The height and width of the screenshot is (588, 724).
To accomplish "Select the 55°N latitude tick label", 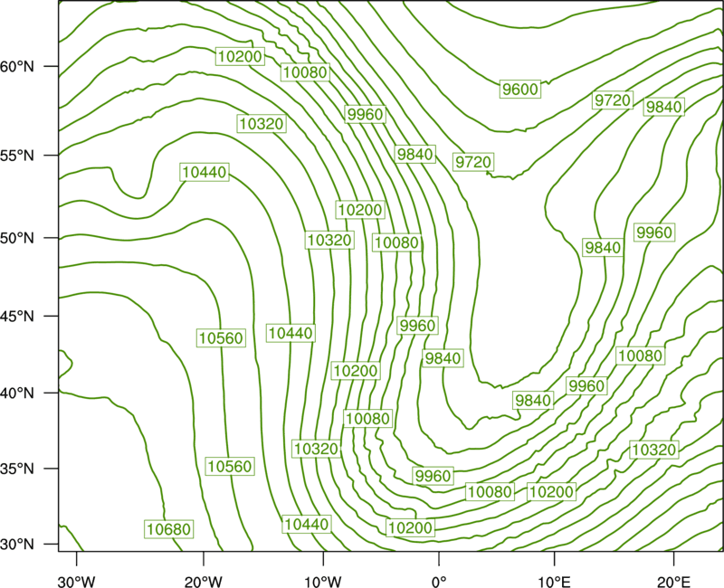I will pyautogui.click(x=17, y=156).
